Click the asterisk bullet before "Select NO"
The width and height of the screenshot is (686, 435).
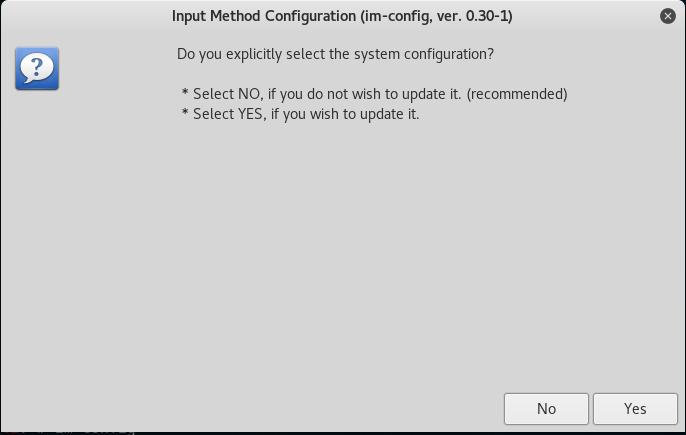tap(185, 92)
